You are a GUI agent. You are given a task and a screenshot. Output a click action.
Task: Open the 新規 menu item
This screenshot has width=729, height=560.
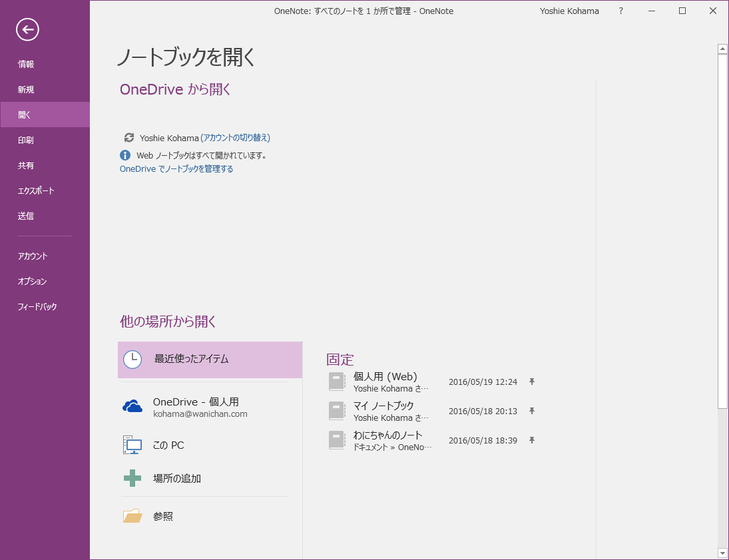[x=45, y=89]
